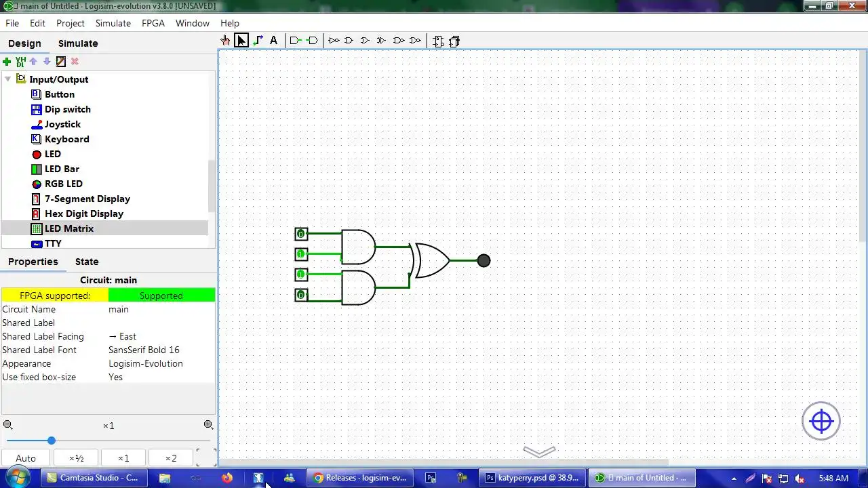This screenshot has width=868, height=488.
Task: Click the component tree vertical scrollbar
Action: click(212, 186)
